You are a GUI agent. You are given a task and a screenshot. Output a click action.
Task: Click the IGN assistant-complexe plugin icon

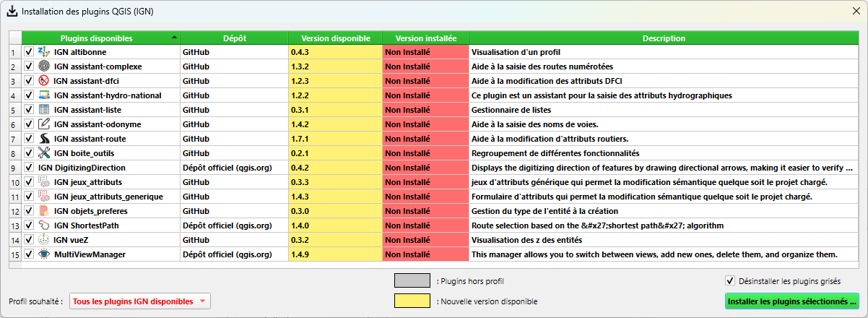[x=44, y=66]
